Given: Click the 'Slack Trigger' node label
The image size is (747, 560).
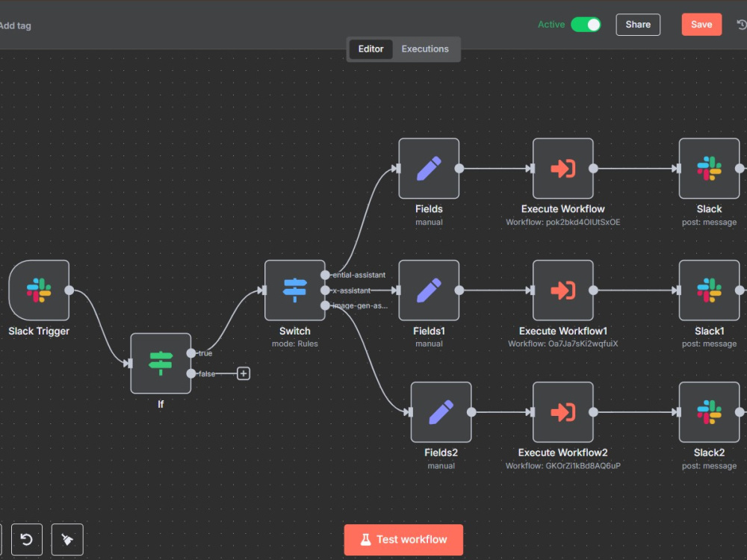Looking at the screenshot, I should (x=39, y=331).
